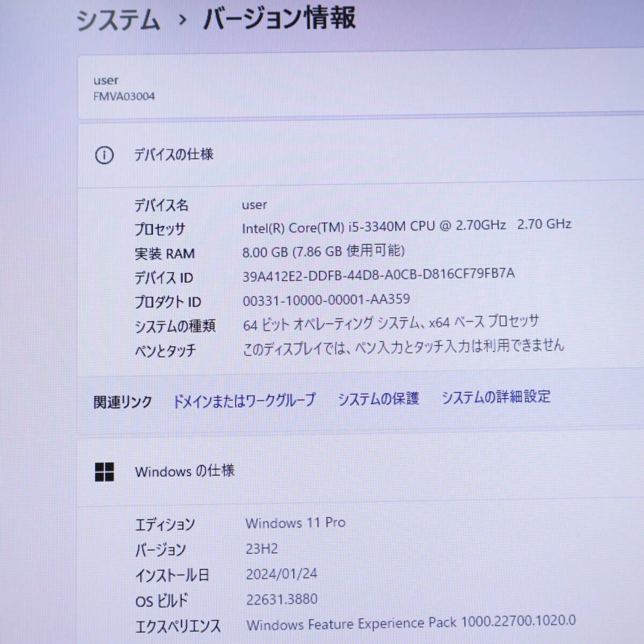Click the breadcrumb chevron separator
Viewport: 644px width, 644px height.
pyautogui.click(x=182, y=21)
